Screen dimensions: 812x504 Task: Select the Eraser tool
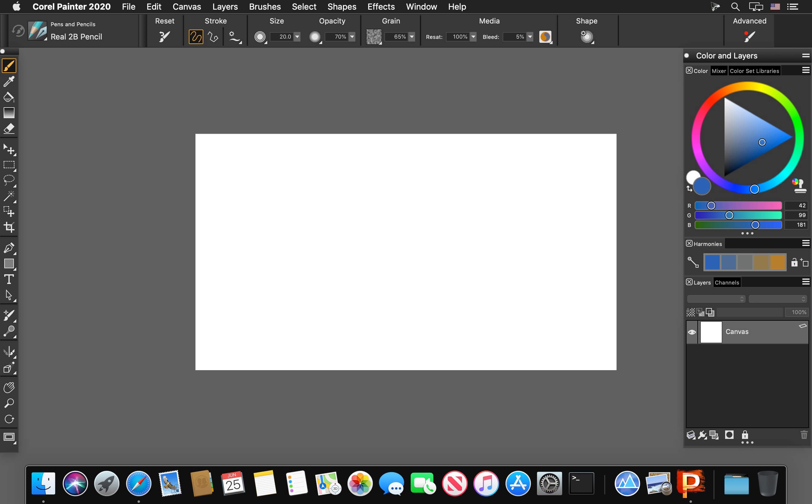(x=9, y=129)
